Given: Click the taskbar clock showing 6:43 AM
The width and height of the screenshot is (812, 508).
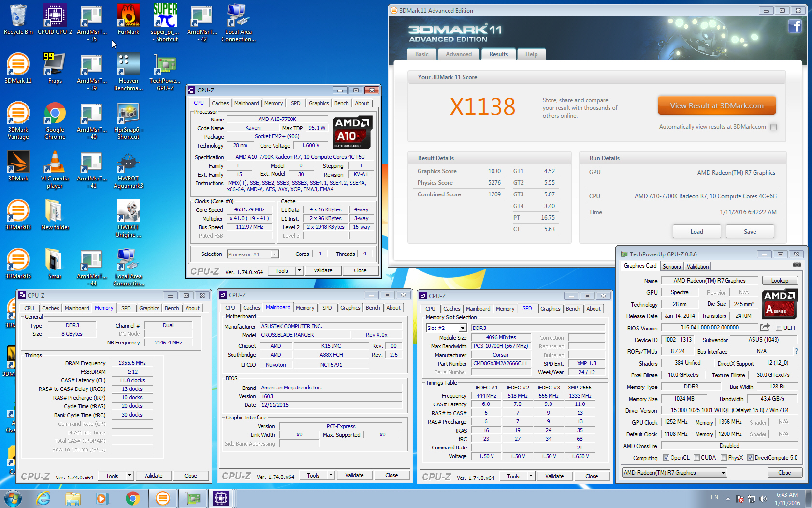Looking at the screenshot, I should (787, 498).
